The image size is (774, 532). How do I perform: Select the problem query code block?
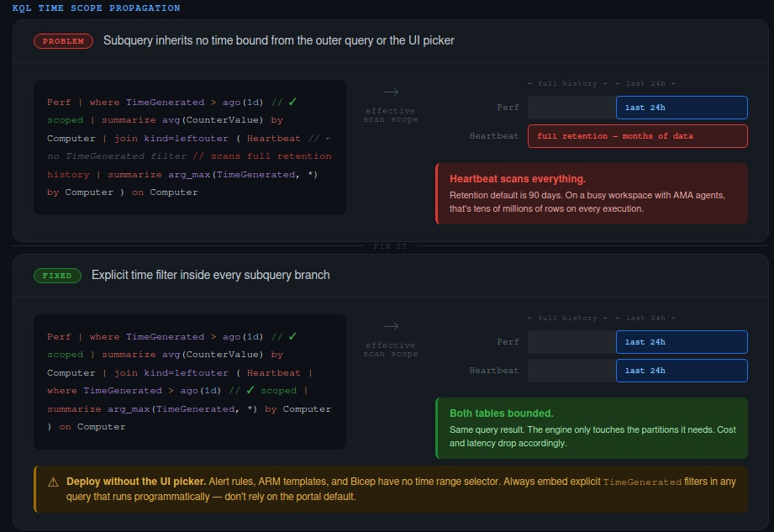189,147
